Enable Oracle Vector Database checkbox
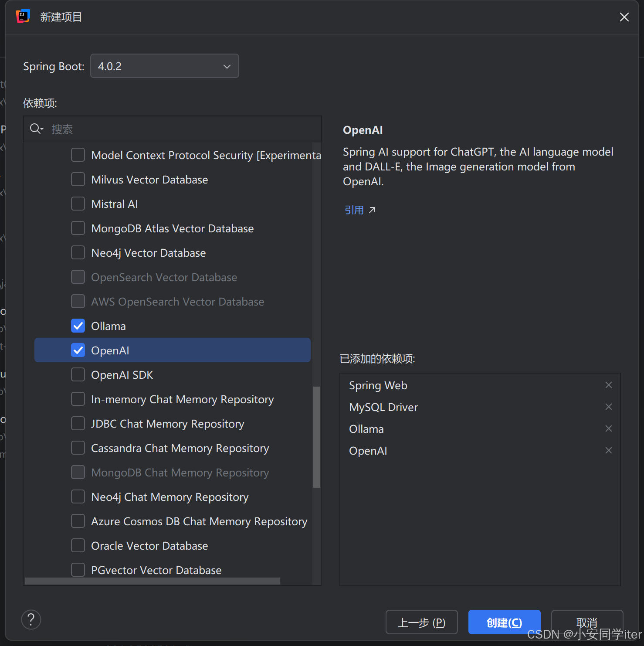 point(78,545)
